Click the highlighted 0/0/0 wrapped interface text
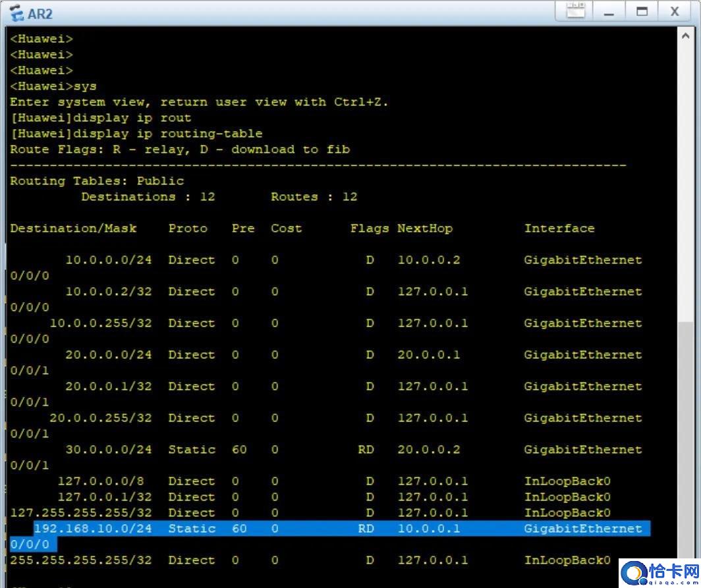Screen dimensions: 701x588 30,544
